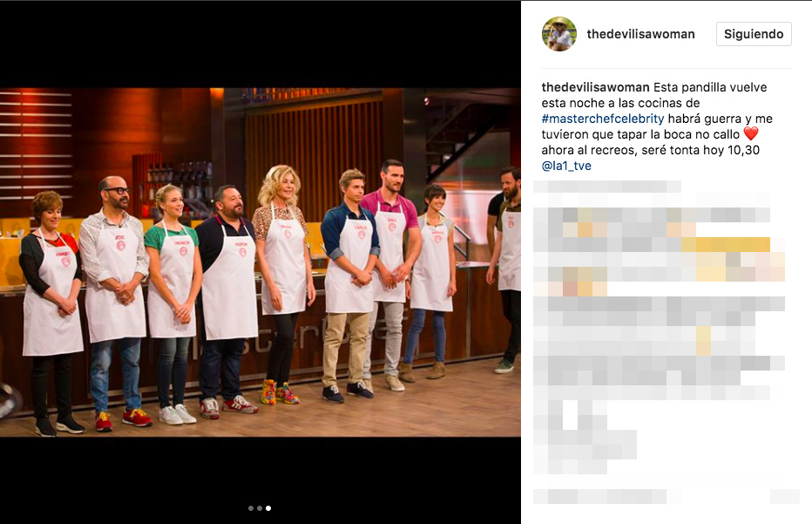Visit the @la1_tve mention link

(x=566, y=166)
